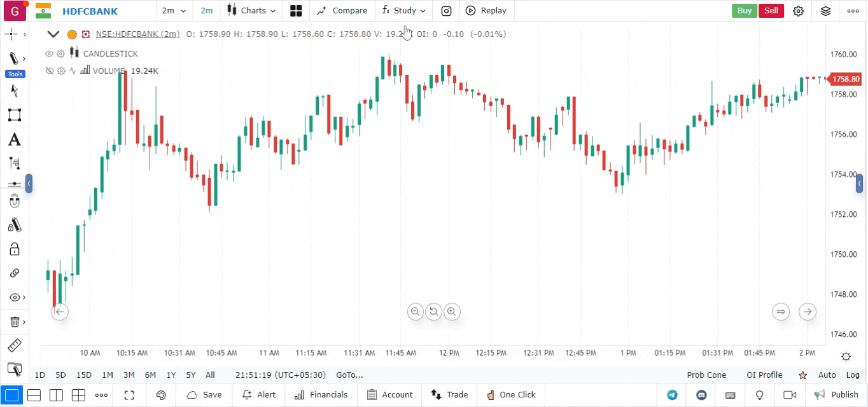Viewport: 868px width, 407px height.
Task: Collapse the chart legend chevron
Action: 53,34
